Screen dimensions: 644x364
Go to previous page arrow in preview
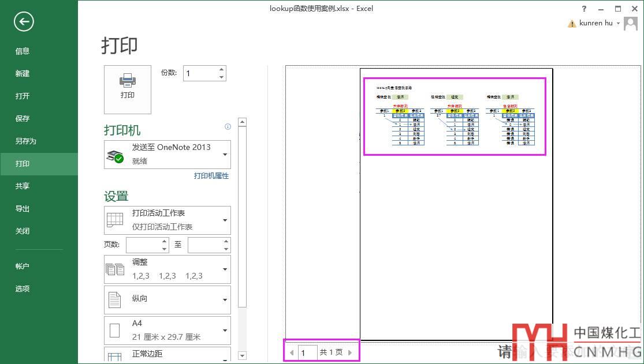point(292,352)
